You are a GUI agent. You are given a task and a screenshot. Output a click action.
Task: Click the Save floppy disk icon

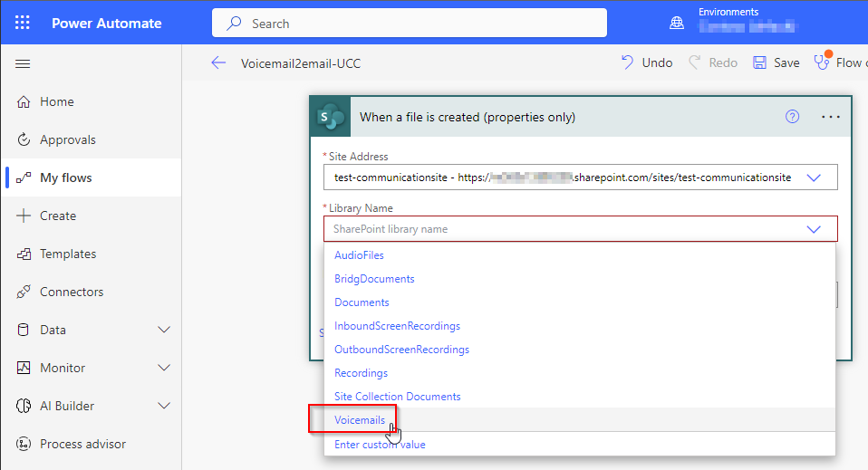pos(759,62)
